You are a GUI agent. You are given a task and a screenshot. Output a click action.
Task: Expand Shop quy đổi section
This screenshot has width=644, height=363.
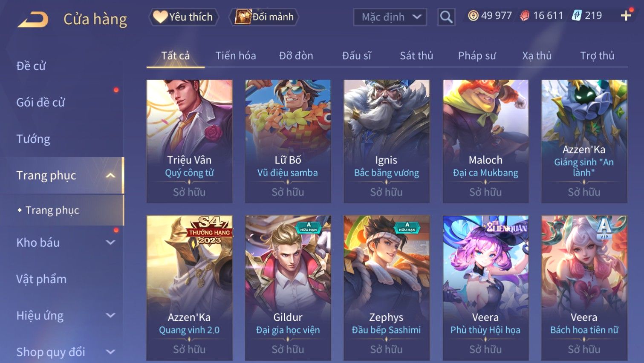coord(110,352)
